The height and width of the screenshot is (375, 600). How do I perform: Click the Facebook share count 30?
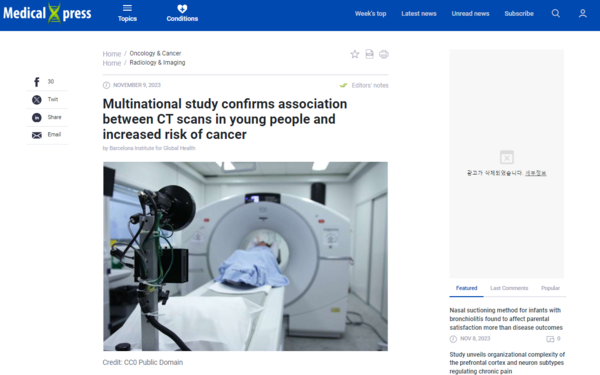(x=51, y=82)
